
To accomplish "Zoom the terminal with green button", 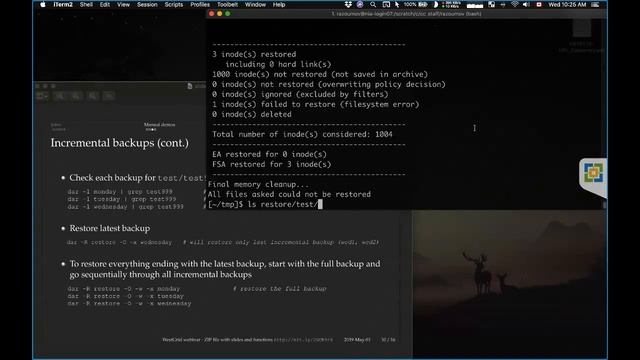I will point(228,14).
